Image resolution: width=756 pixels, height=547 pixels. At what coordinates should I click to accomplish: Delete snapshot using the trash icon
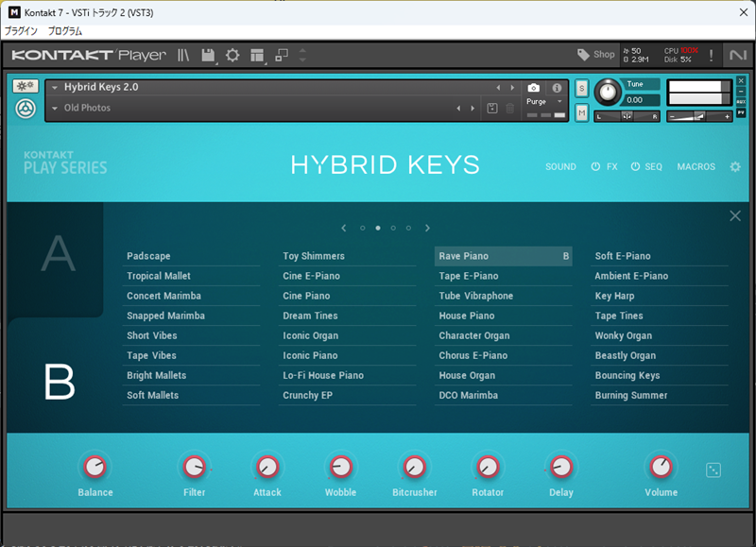tap(509, 108)
